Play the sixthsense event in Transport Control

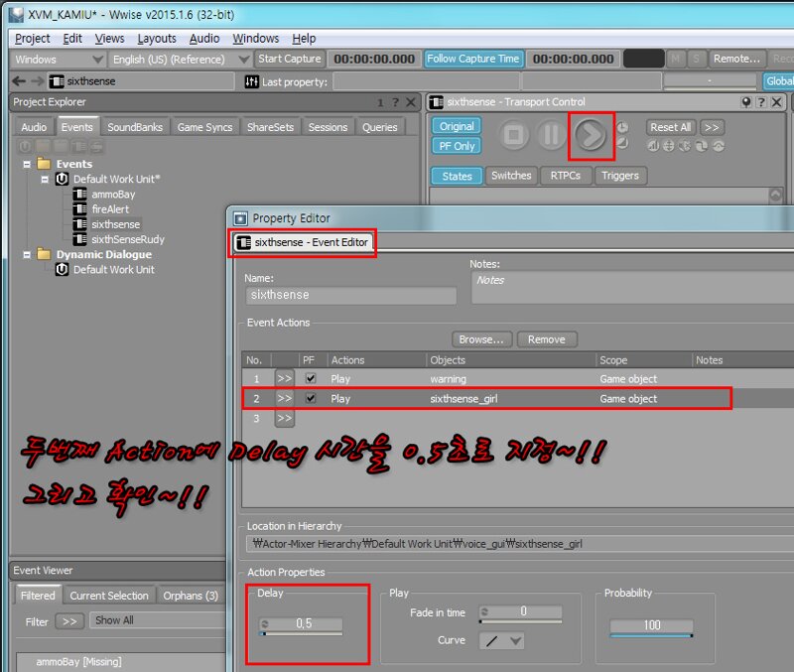590,135
